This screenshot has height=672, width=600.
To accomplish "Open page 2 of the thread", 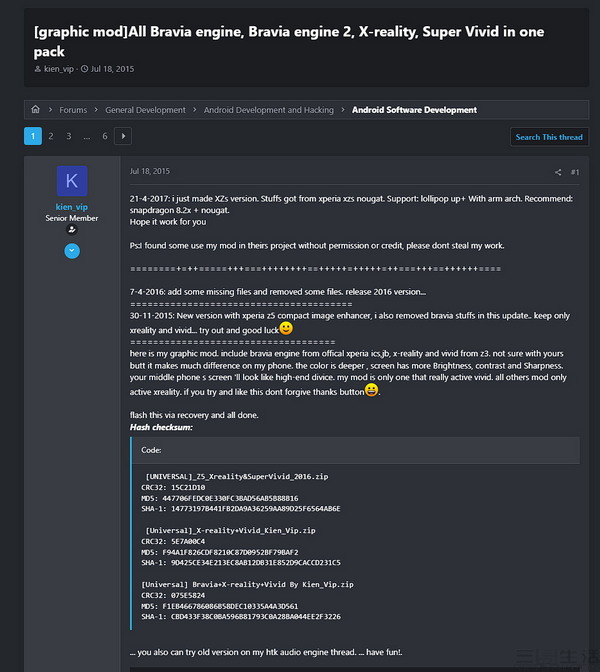I will pos(51,136).
